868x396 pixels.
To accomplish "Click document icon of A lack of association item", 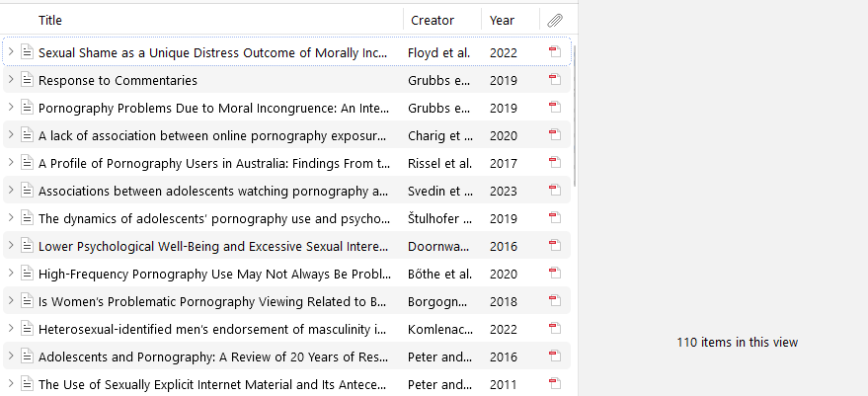I will (x=27, y=134).
